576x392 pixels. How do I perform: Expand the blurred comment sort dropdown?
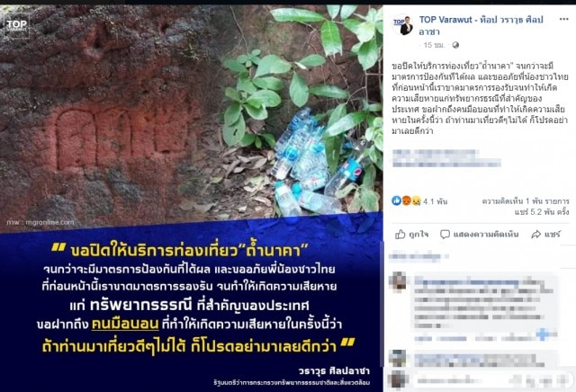pos(418,256)
